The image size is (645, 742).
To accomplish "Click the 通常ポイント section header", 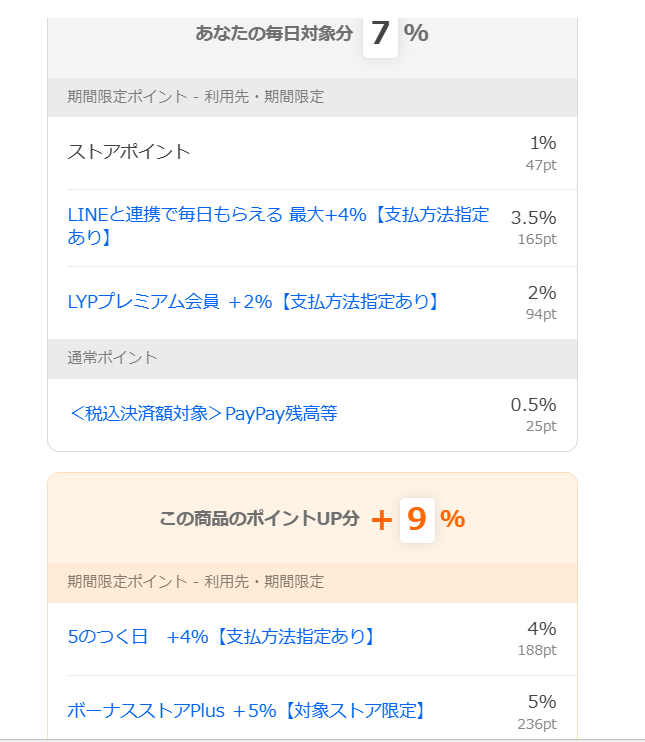I will click(x=113, y=358).
